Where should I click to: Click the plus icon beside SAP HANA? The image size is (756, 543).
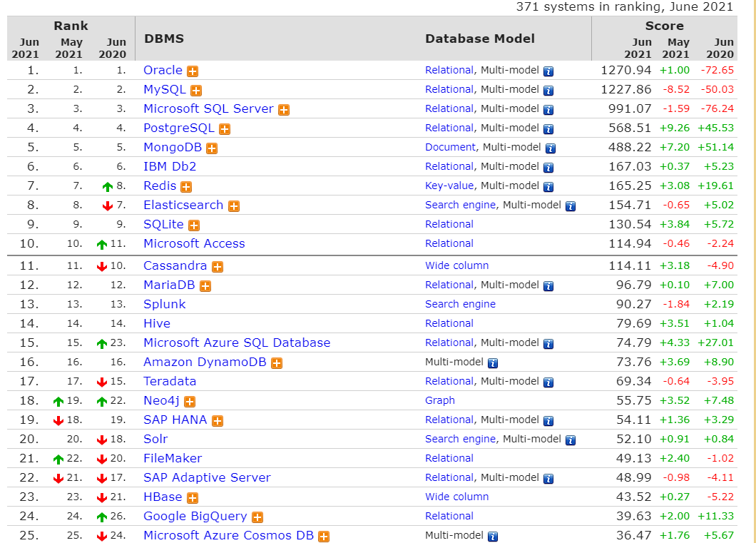point(218,421)
